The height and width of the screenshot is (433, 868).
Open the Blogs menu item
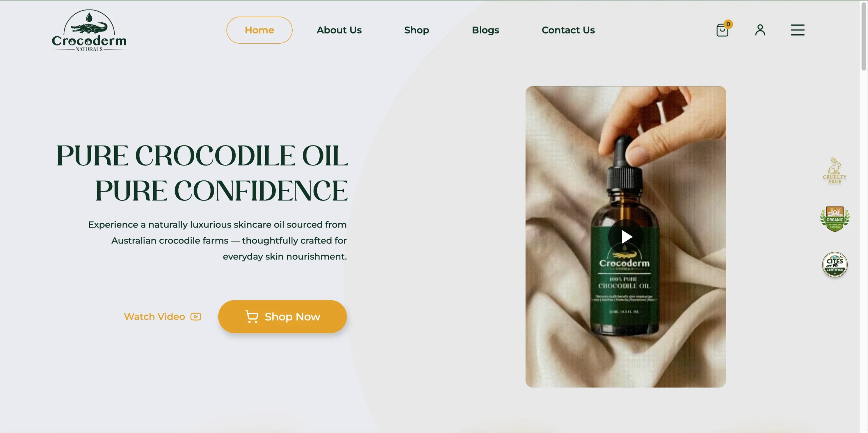[485, 30]
